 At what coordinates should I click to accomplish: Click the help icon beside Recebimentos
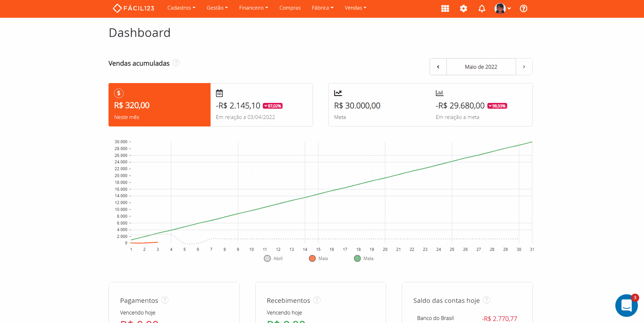click(317, 300)
